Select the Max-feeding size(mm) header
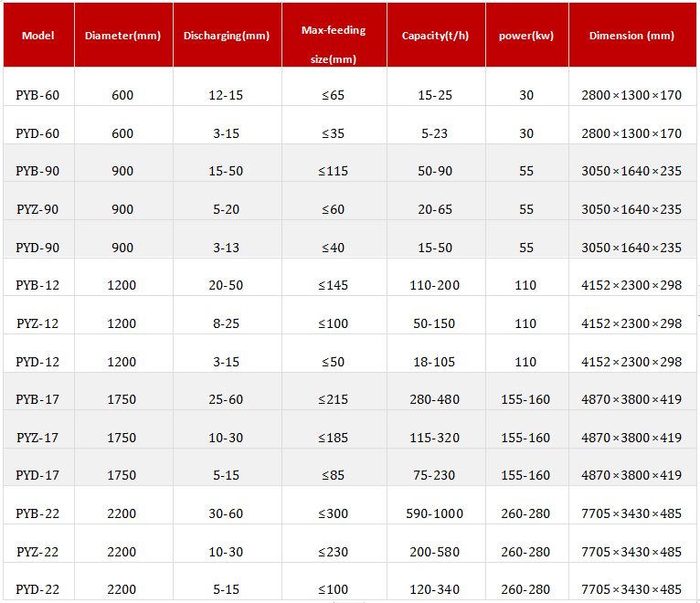Screen dimensions: 700x603 tap(334, 44)
